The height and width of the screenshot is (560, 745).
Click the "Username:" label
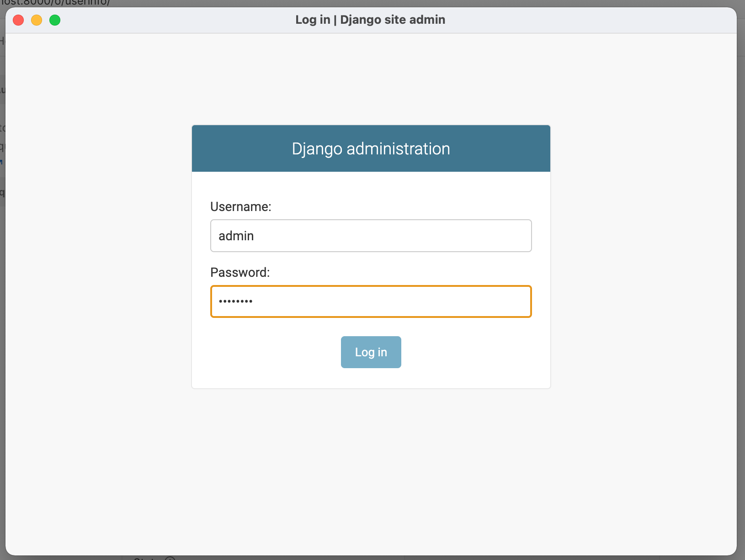tap(240, 207)
